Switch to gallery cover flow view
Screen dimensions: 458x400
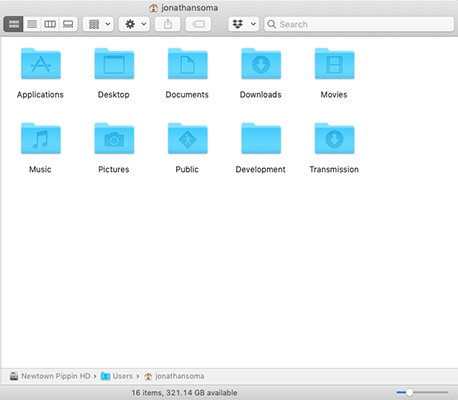pyautogui.click(x=68, y=24)
